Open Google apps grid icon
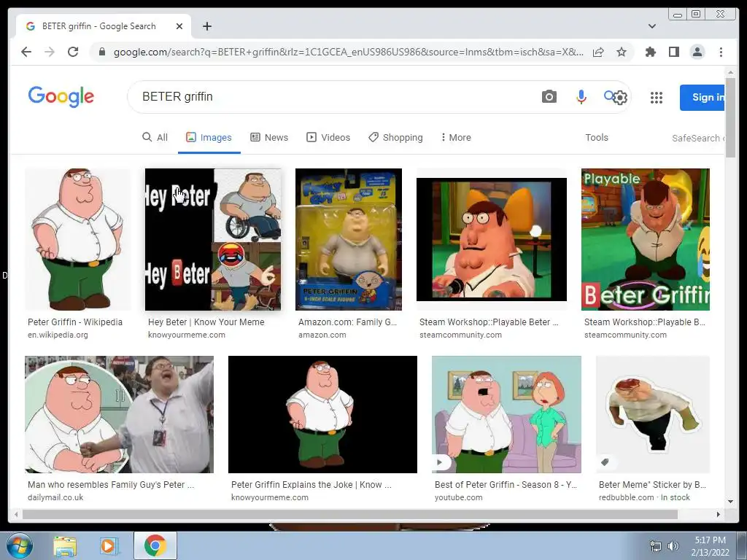The image size is (747, 560). [x=656, y=98]
